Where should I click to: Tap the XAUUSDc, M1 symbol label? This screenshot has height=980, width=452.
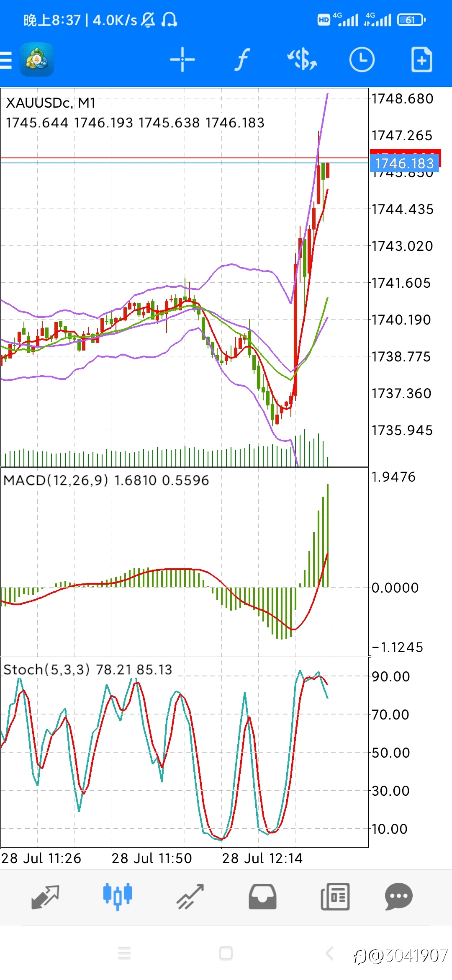coord(51,103)
